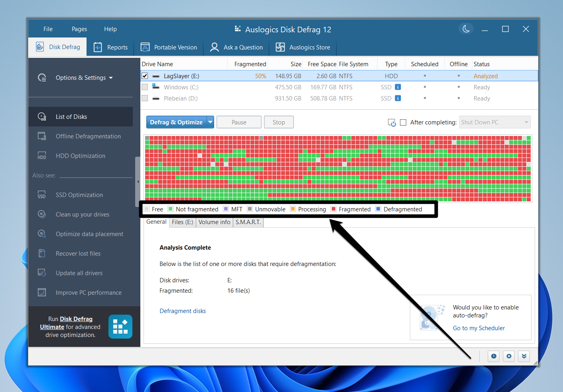Viewport: 563px width, 392px height.
Task: Switch to the Volume info tab
Action: (214, 222)
